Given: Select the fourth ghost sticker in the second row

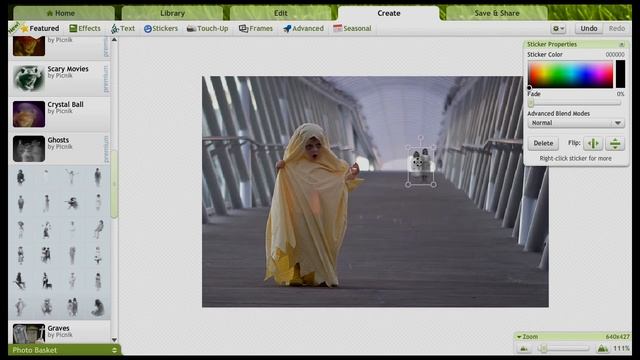Looking at the screenshot, I should (x=98, y=202).
